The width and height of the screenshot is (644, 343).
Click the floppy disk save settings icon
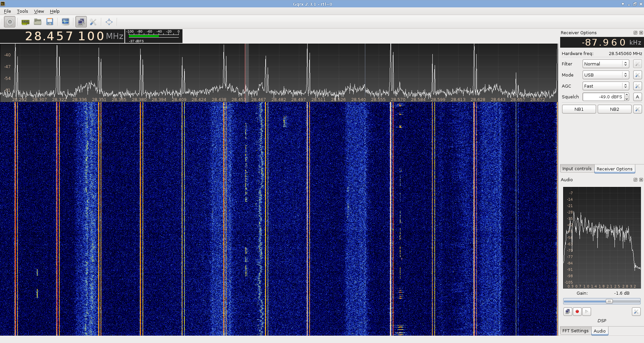point(50,22)
